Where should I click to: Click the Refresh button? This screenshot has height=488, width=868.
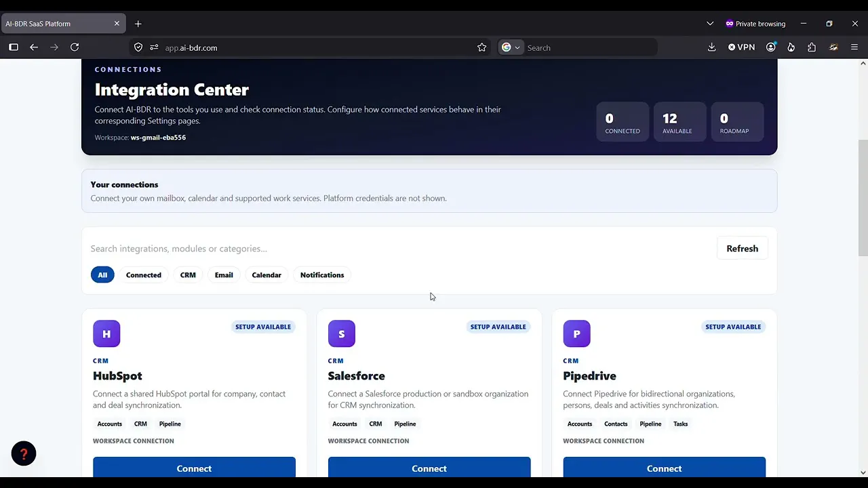point(743,249)
